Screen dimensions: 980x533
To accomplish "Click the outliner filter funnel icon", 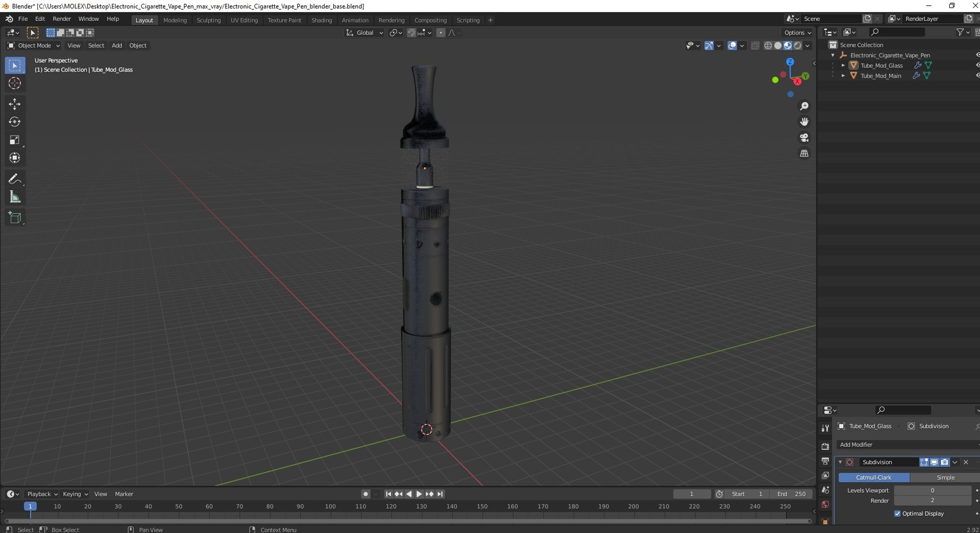I will click(x=960, y=32).
